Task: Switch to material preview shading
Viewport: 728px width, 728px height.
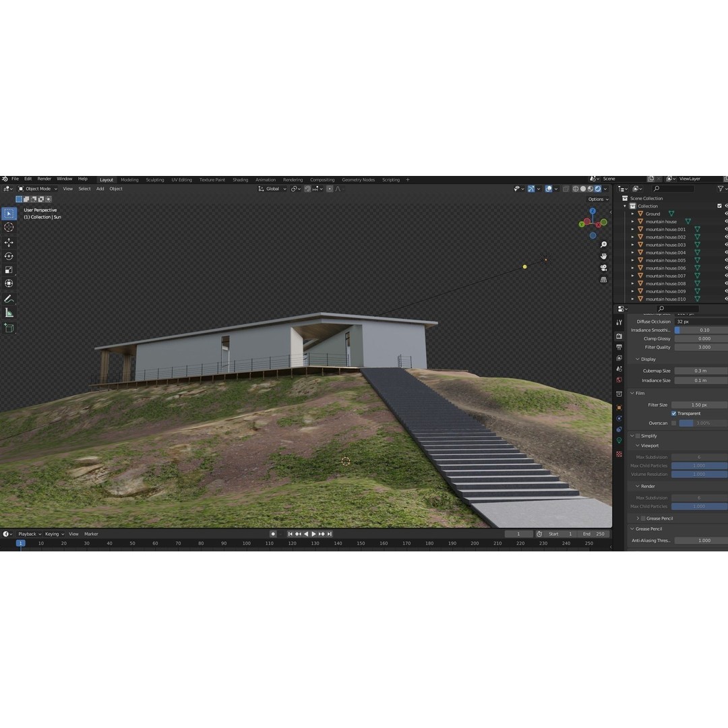Action: pyautogui.click(x=590, y=189)
